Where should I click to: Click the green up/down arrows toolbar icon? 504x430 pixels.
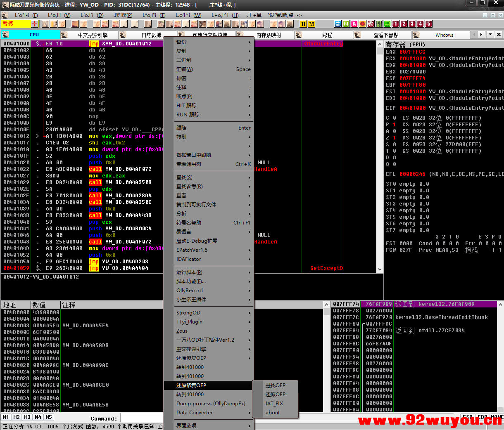(x=346, y=24)
